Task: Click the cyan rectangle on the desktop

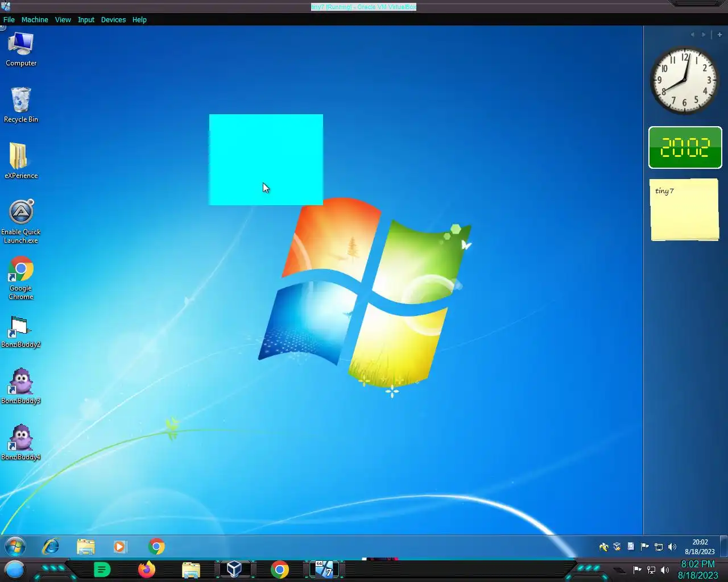Action: tap(266, 159)
